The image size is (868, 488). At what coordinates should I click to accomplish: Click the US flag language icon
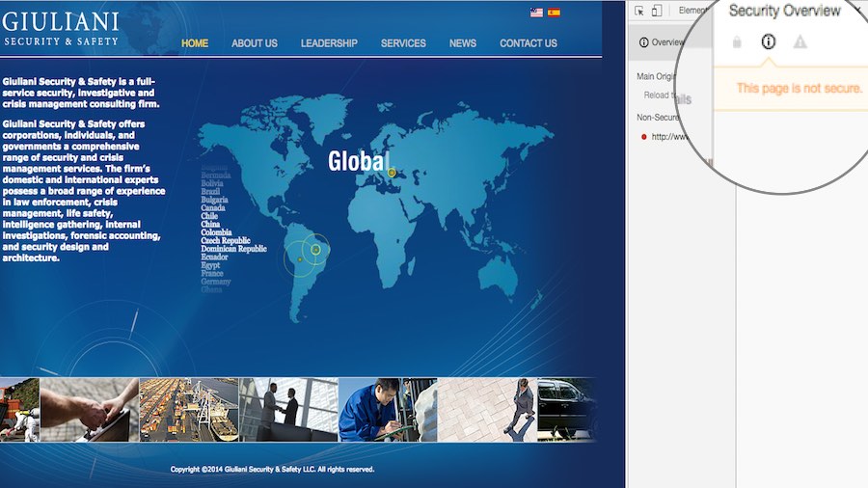tap(536, 13)
